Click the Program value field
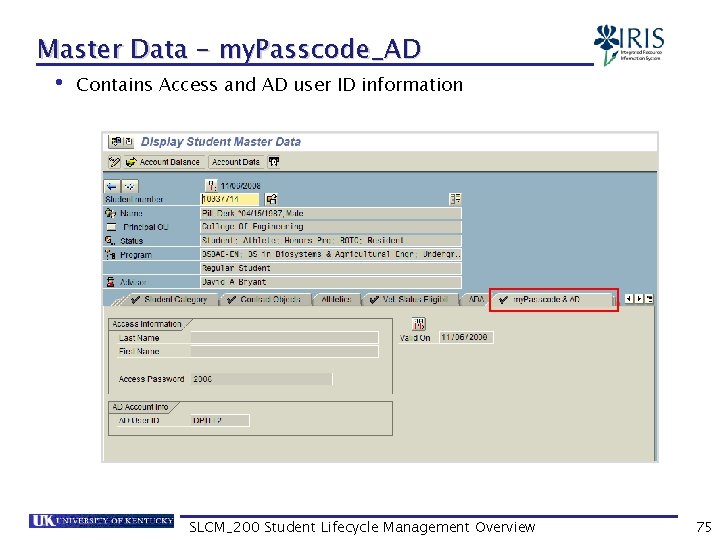Viewport: 720px width, 540px height. click(331, 254)
